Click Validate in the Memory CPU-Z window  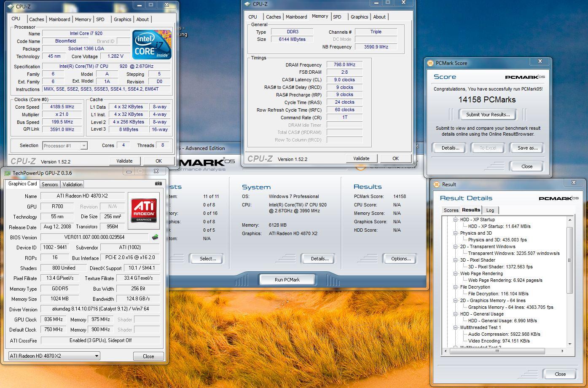pos(361,158)
